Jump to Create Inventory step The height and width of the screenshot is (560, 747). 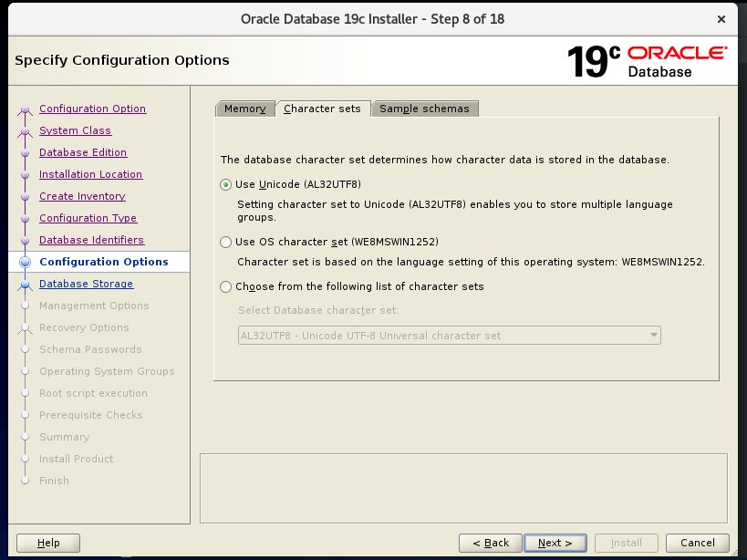coord(82,196)
